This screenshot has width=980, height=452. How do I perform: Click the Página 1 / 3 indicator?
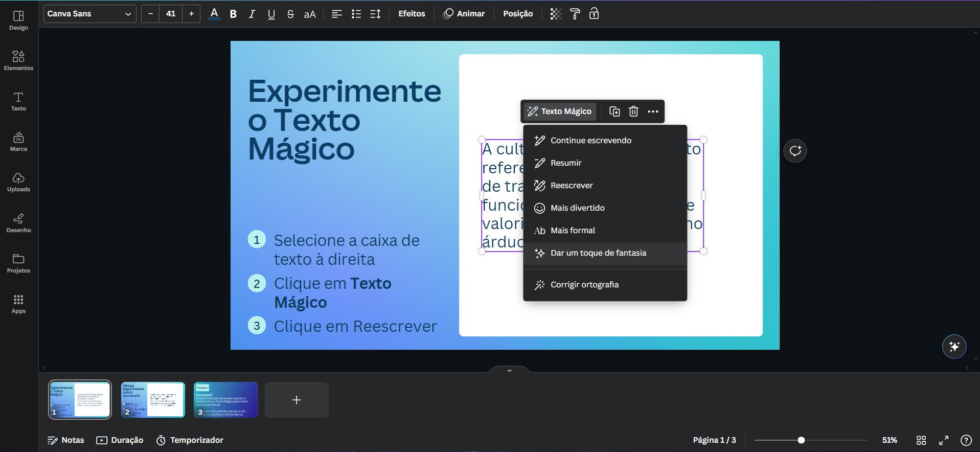(x=714, y=440)
